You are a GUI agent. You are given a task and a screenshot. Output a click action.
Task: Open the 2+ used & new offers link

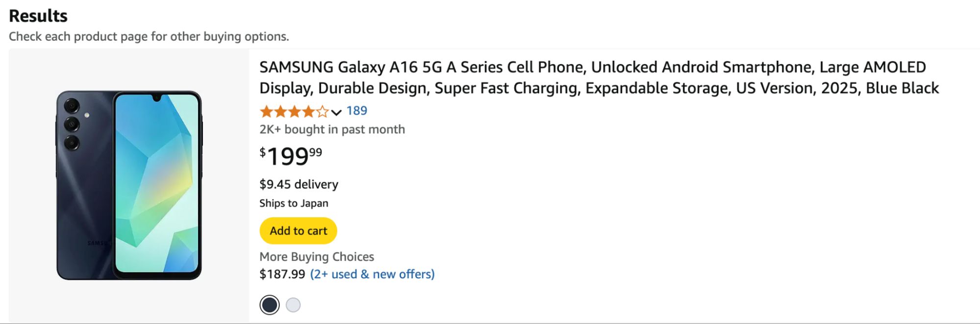pos(372,274)
